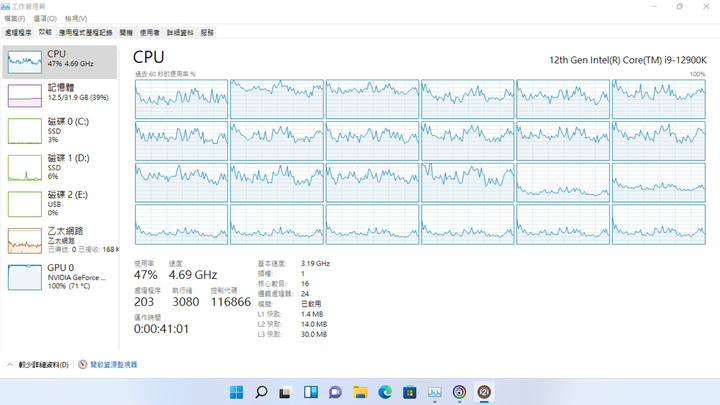This screenshot has width=720, height=405.
Task: Close the Task Manager window
Action: coord(706,6)
